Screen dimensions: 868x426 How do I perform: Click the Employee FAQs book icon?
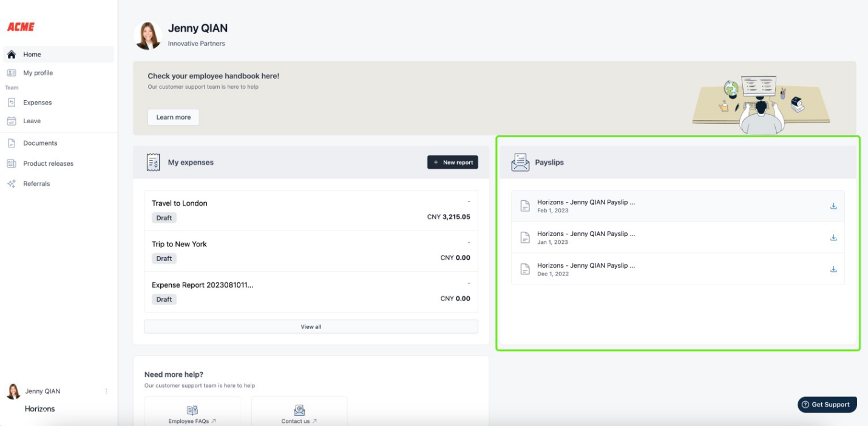(x=192, y=410)
